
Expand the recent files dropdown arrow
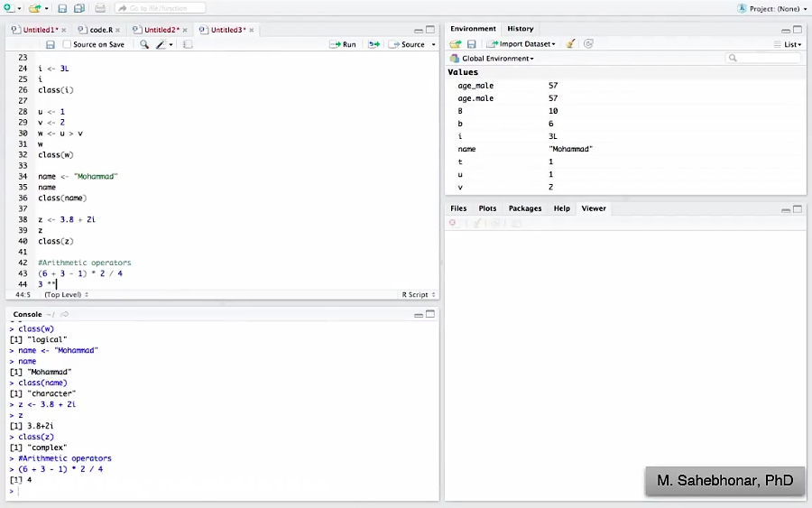pyautogui.click(x=47, y=9)
